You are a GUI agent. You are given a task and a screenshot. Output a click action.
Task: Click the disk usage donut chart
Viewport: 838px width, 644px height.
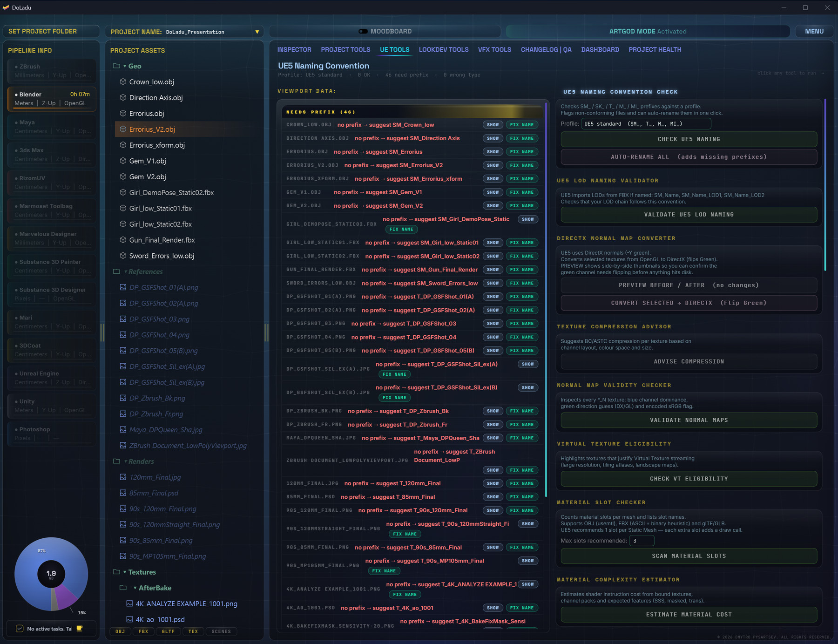[51, 574]
